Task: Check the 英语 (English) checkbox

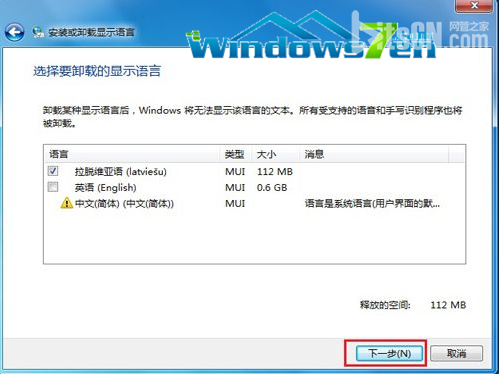Action: [53, 187]
